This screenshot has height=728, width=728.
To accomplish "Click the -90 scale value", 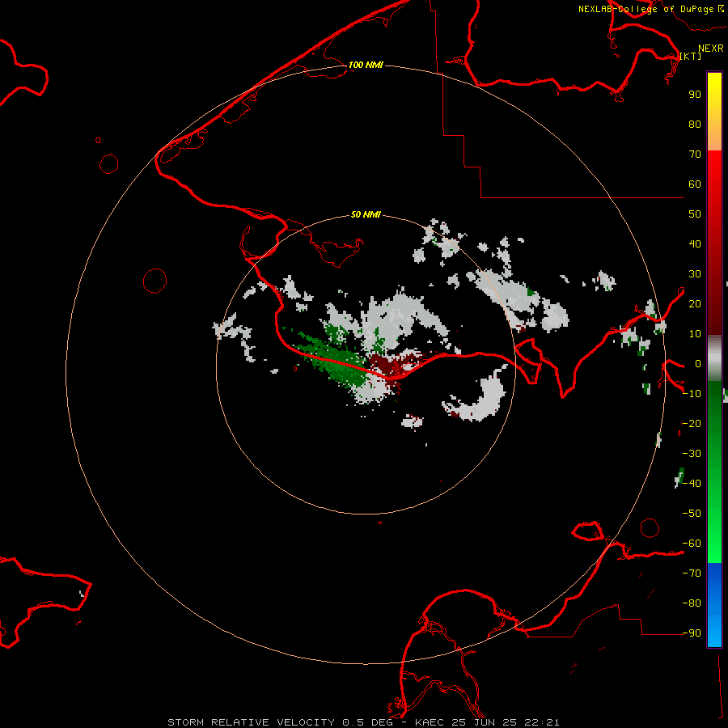I will 692,633.
